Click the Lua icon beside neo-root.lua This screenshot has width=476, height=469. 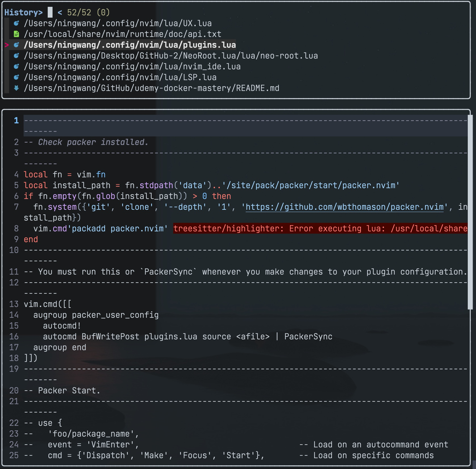(16, 56)
